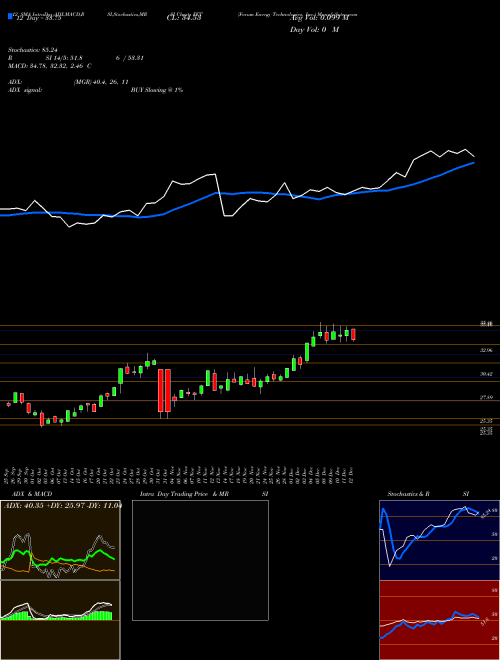Open the empty Intra Day Trading Price chart
This screenshot has width=500, height=660.
tap(200, 560)
